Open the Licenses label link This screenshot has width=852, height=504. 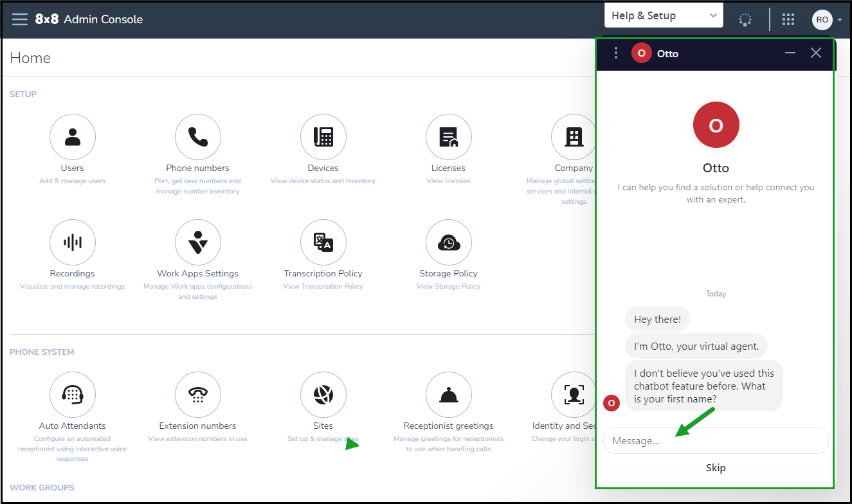click(x=449, y=168)
